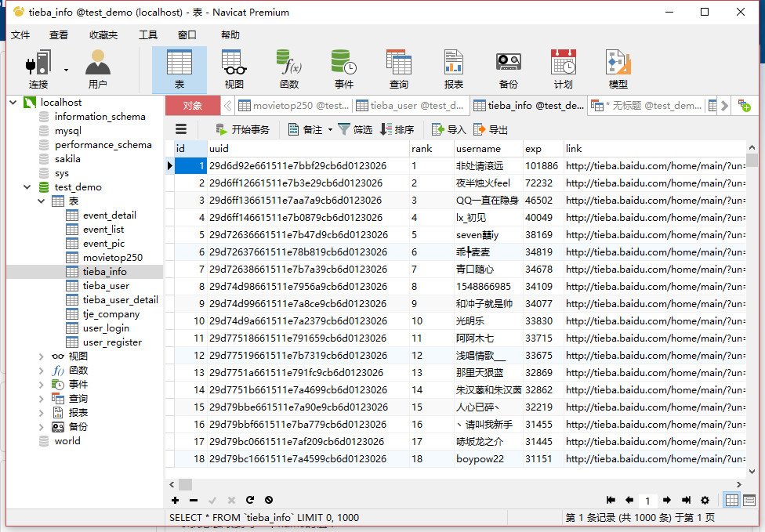Open the 事件 events section

(344, 69)
